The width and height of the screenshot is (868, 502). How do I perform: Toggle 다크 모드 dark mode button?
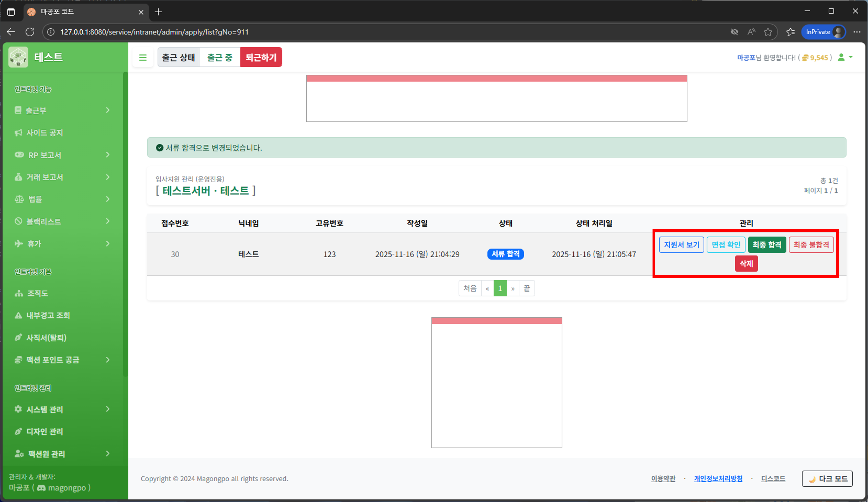827,479
